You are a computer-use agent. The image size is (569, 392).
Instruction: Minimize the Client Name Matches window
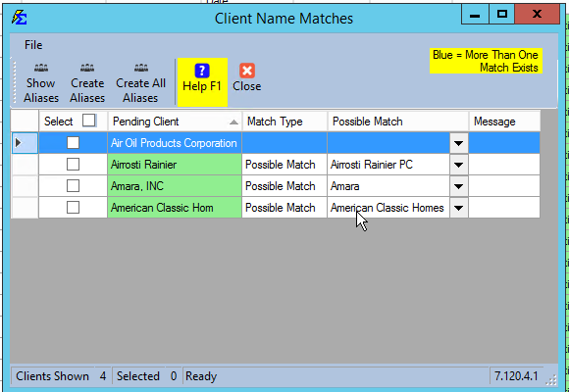coord(475,14)
